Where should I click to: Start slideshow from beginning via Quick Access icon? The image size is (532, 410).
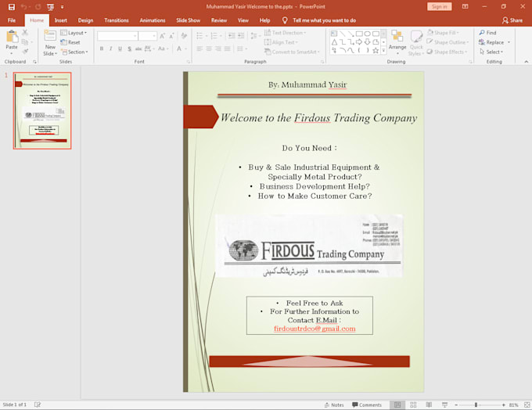click(50, 7)
